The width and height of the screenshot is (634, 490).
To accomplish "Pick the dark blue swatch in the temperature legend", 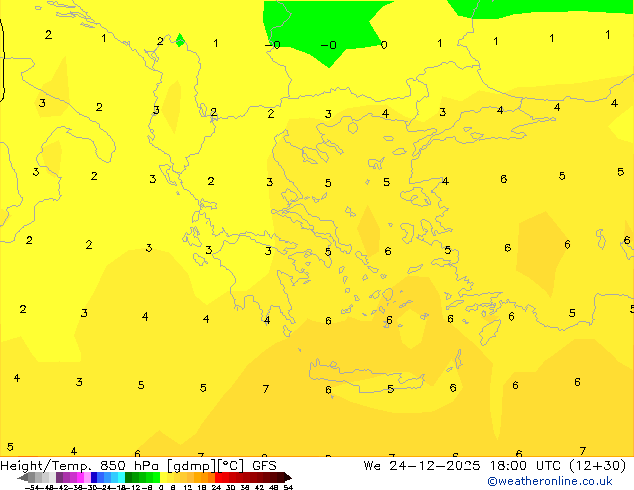I will coord(94,477).
